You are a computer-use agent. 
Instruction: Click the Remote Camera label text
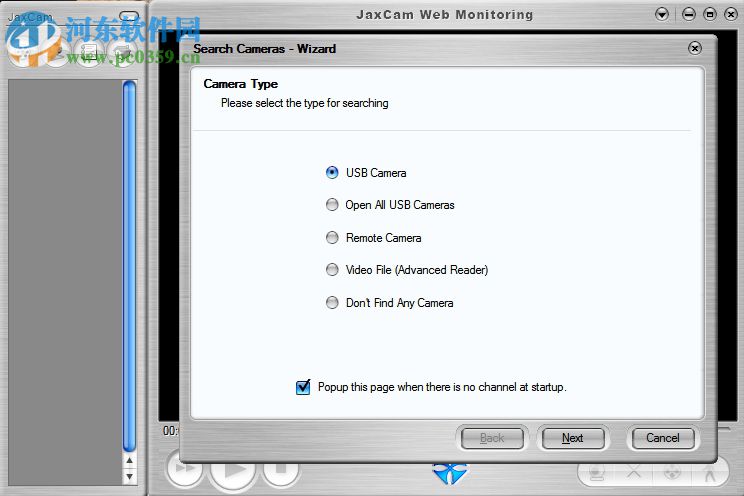pos(383,238)
